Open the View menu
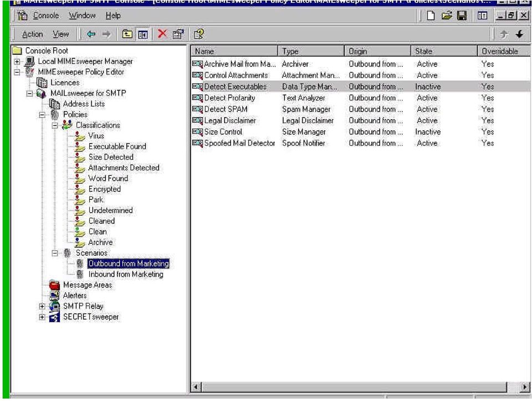532x401 pixels. [x=61, y=34]
